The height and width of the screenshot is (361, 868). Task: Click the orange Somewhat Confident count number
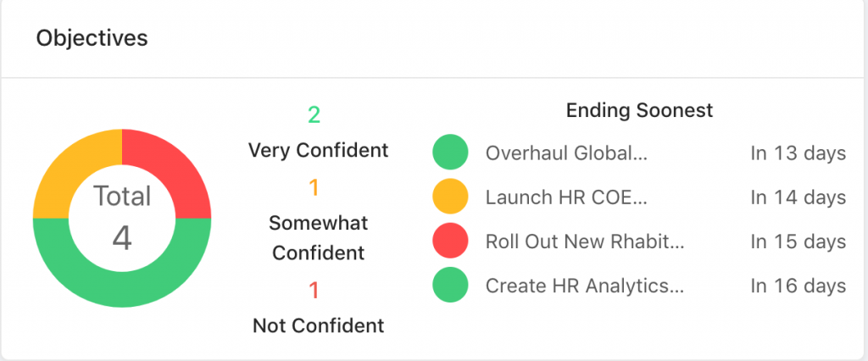click(x=314, y=188)
